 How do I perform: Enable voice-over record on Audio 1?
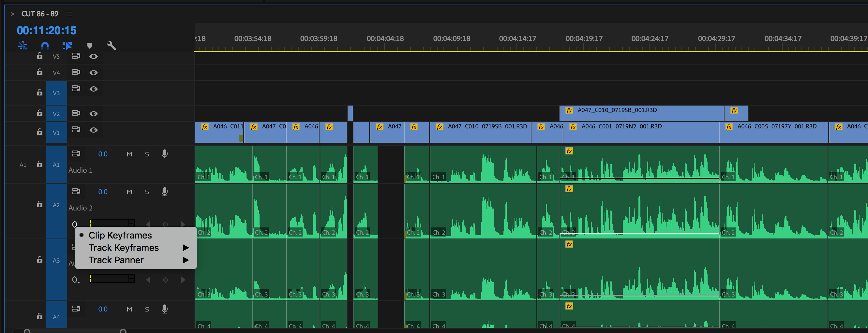[164, 154]
